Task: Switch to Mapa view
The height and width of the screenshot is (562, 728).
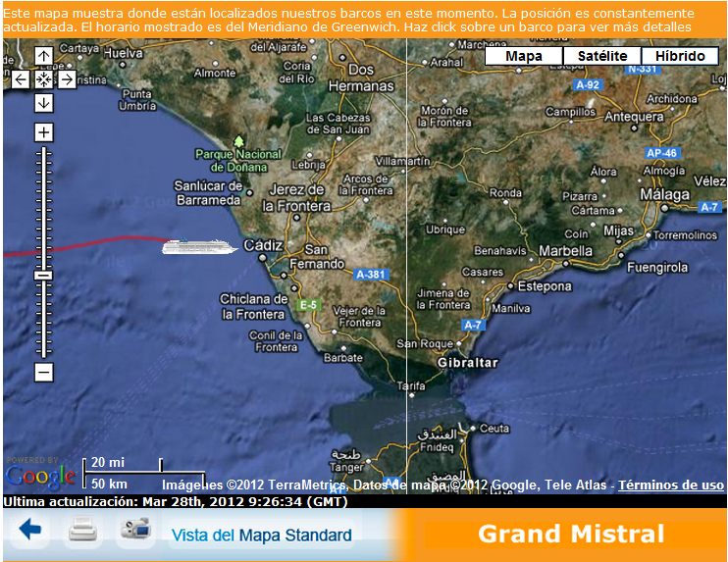Action: point(525,56)
